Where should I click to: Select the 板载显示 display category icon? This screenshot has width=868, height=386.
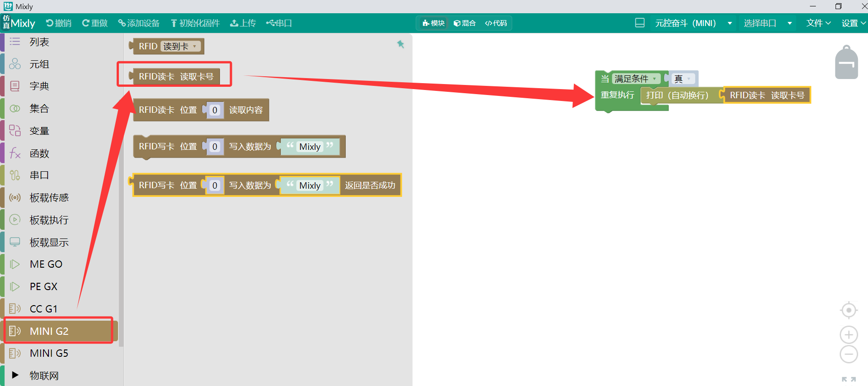point(15,242)
